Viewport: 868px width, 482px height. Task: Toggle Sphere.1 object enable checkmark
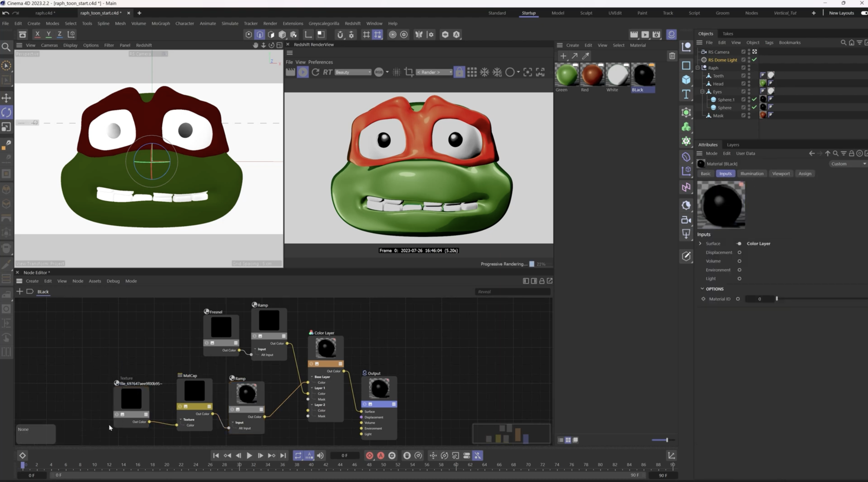[x=754, y=99]
